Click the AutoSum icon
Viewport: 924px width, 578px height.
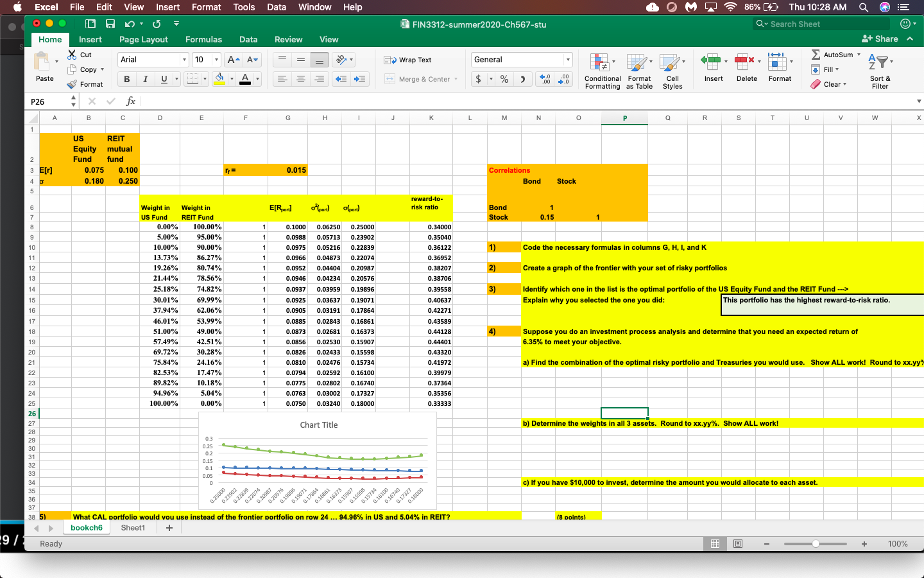point(816,55)
